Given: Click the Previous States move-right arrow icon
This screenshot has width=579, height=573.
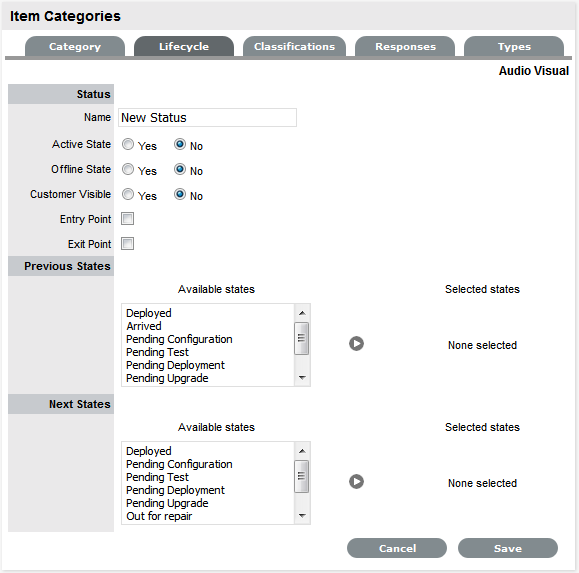Looking at the screenshot, I should click(x=356, y=344).
